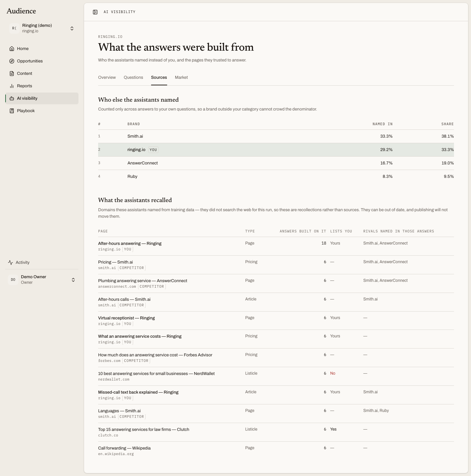Open What an answering service costs row
Viewport: 471px width, 476px height.
[x=276, y=339]
